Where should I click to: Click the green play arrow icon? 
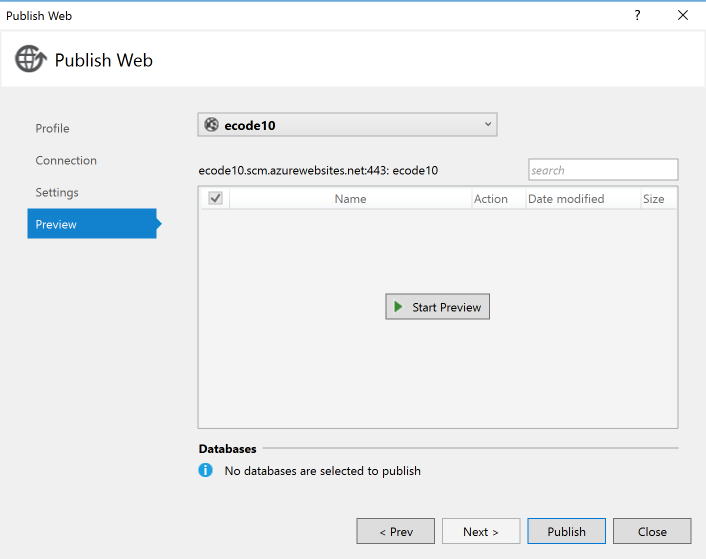[x=399, y=307]
